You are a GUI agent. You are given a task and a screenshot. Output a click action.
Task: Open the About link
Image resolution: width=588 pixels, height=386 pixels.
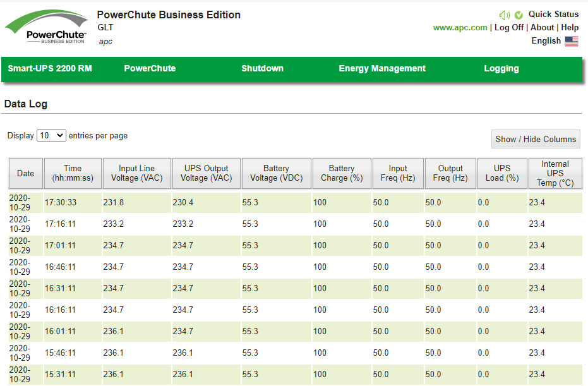pos(542,27)
